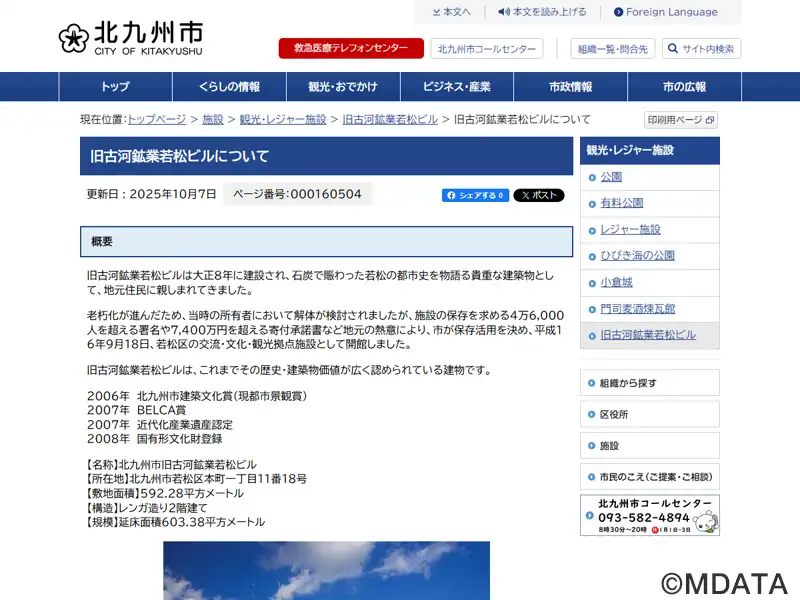
Task: Select the 観光・おでかけ menu
Action: click(x=343, y=87)
